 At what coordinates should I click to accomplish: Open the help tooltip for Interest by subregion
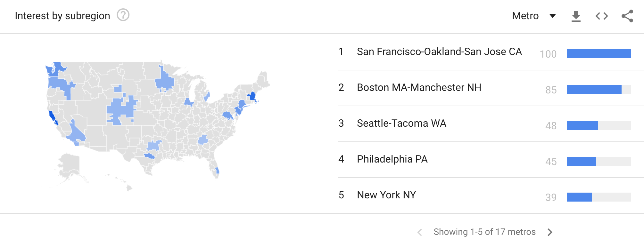[x=123, y=15]
